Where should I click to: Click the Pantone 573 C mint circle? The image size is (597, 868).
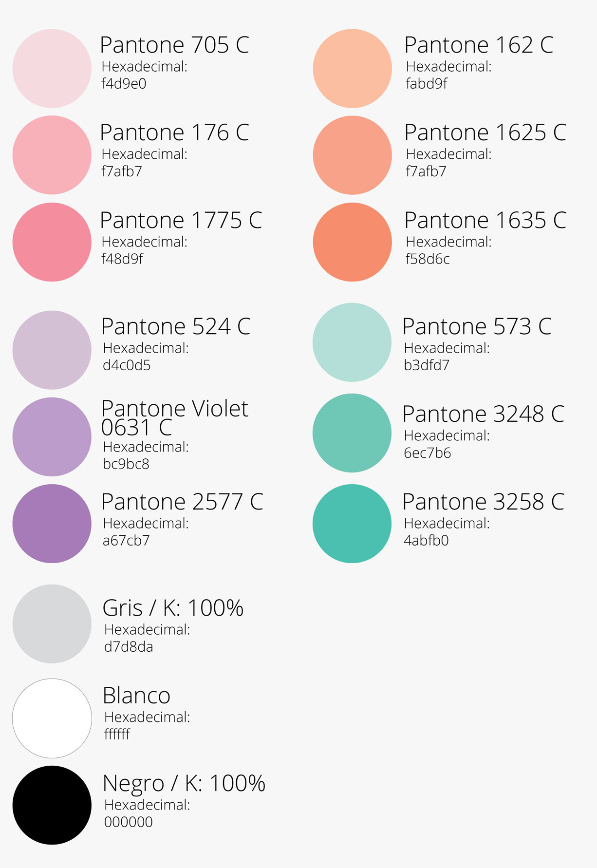(x=352, y=342)
